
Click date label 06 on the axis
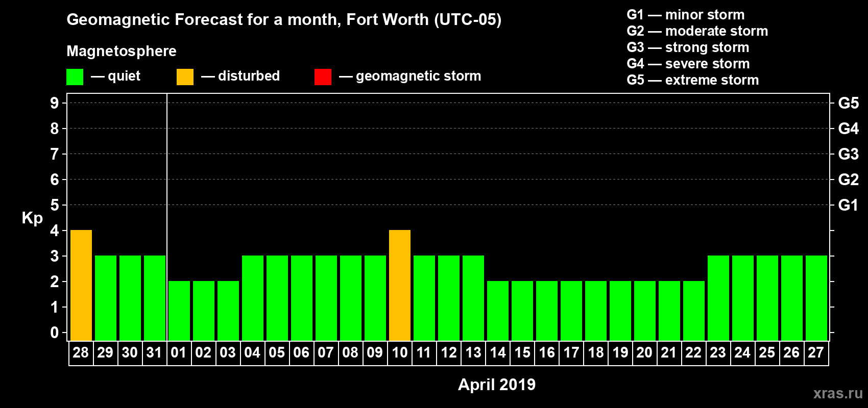click(301, 353)
